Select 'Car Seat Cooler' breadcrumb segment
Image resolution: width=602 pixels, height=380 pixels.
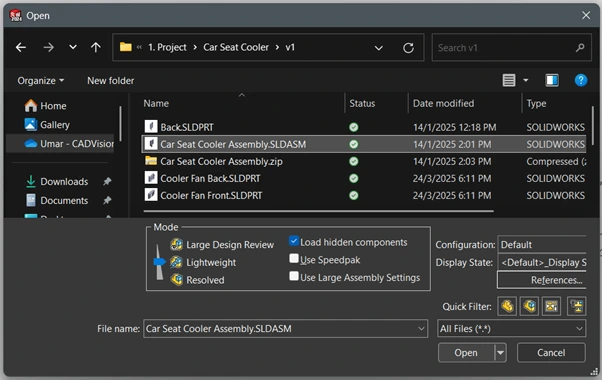[236, 47]
